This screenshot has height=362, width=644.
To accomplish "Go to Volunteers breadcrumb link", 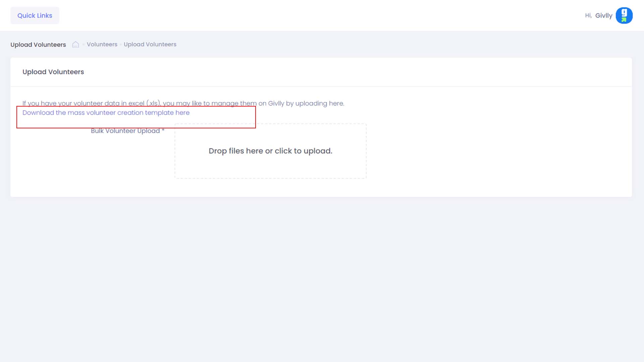I will tap(102, 44).
